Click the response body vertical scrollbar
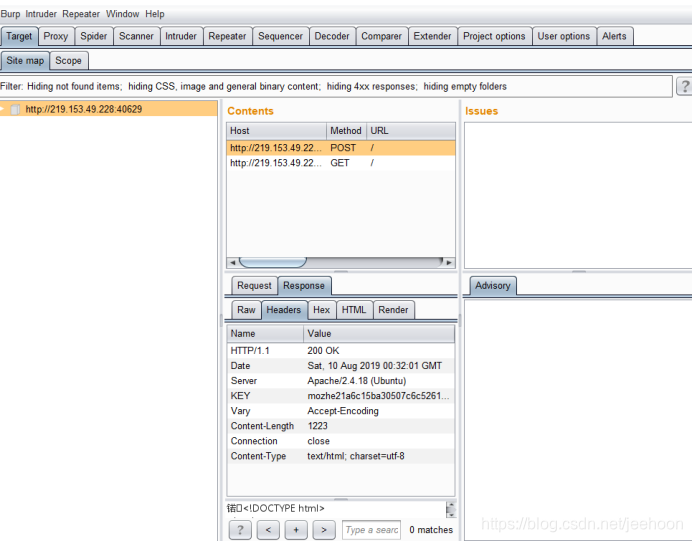This screenshot has height=542, width=692. (451, 509)
